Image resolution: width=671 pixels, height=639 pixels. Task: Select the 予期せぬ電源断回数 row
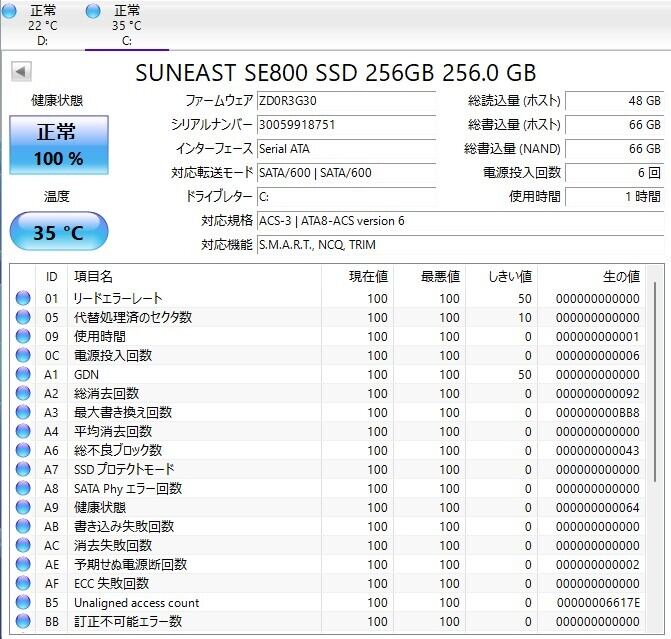click(x=328, y=564)
